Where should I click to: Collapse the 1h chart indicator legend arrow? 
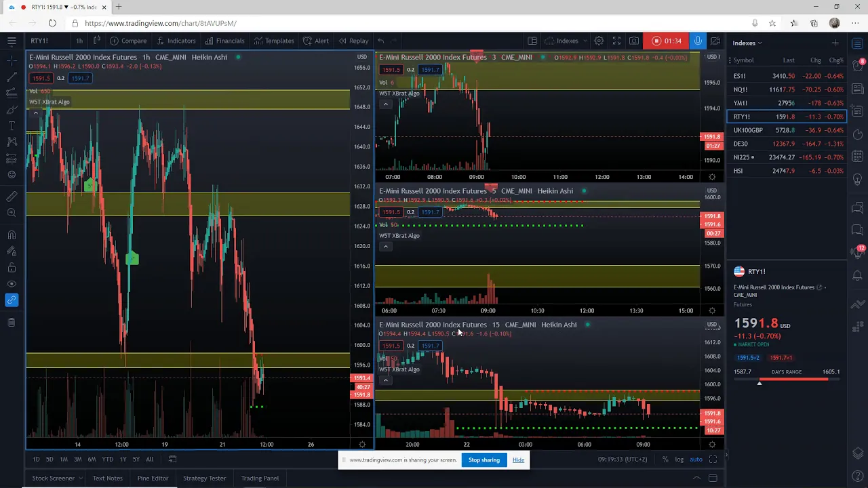pyautogui.click(x=35, y=113)
